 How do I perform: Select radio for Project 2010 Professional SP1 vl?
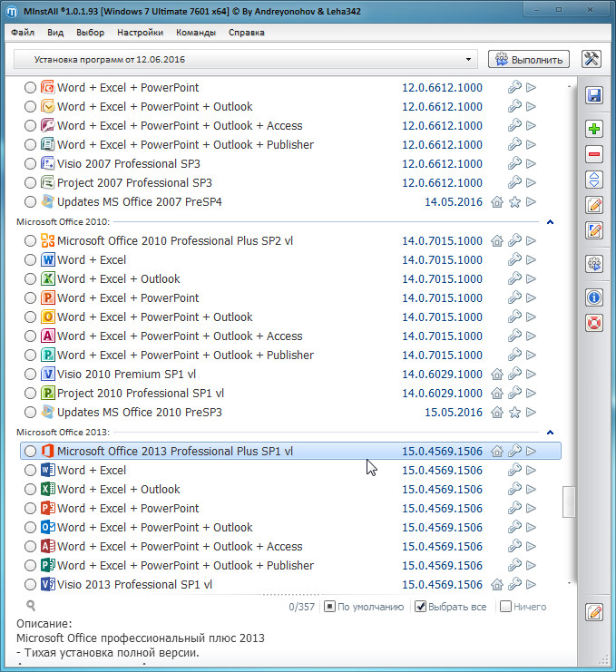(x=30, y=393)
